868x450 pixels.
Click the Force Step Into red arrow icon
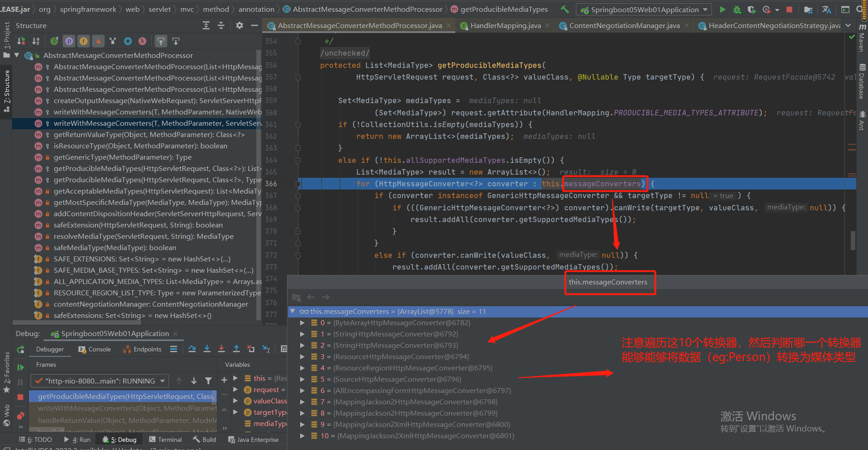click(x=222, y=349)
